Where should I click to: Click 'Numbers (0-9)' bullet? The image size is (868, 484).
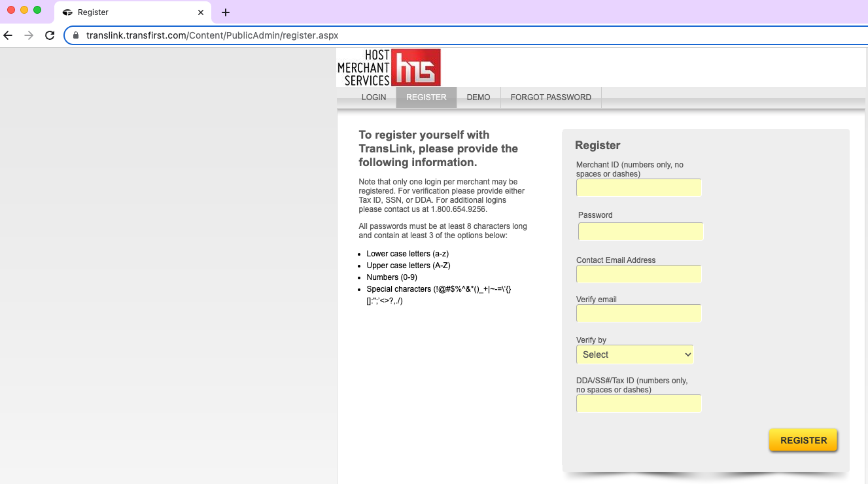click(392, 277)
